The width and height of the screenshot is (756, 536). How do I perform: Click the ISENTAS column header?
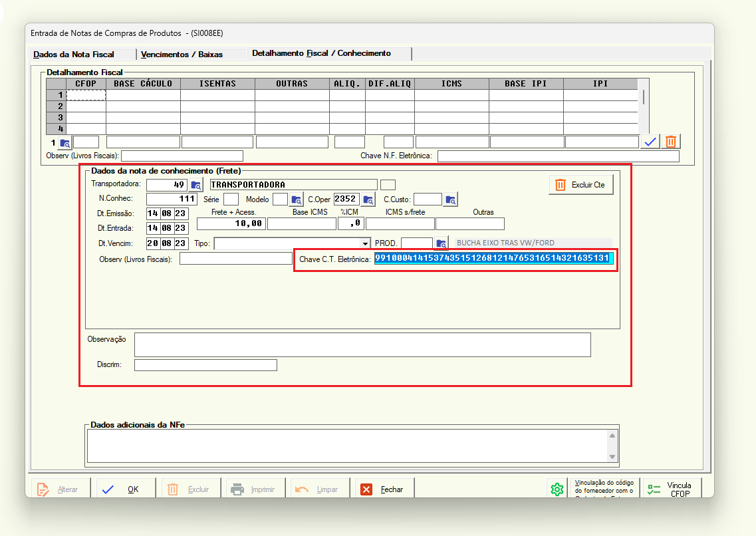218,84
